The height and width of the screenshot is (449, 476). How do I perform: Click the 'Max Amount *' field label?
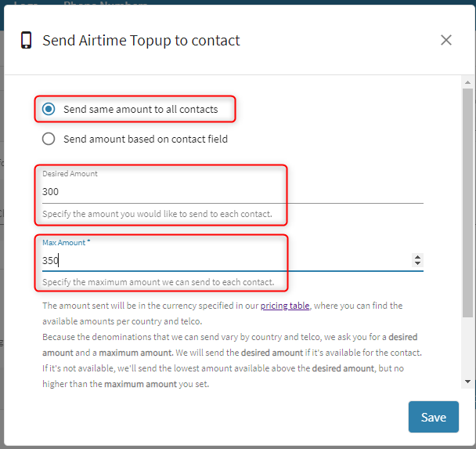[x=67, y=243]
